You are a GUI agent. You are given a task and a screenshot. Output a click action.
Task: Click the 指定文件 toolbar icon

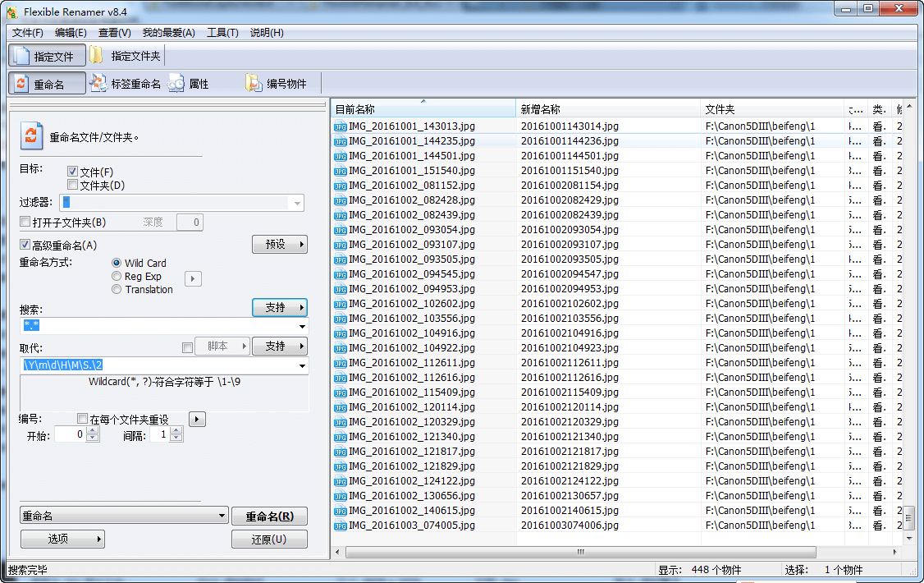click(x=21, y=56)
